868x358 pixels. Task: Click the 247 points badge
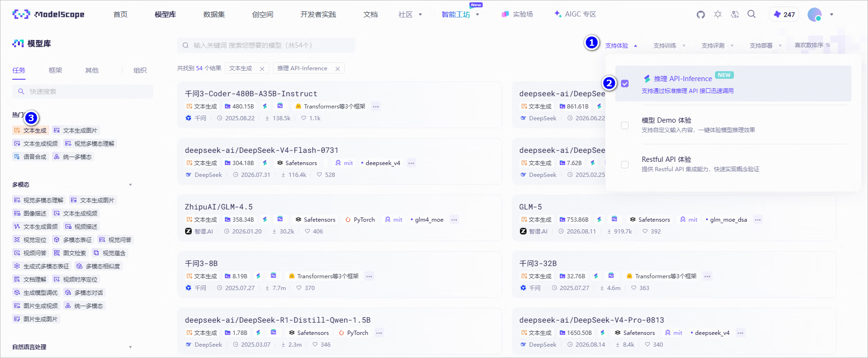click(x=784, y=15)
